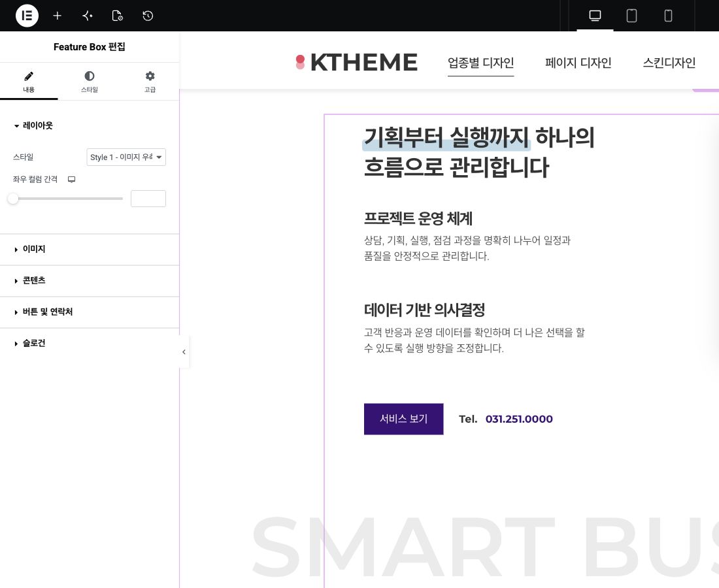Click the add element plus icon
The image size is (719, 588).
[58, 16]
